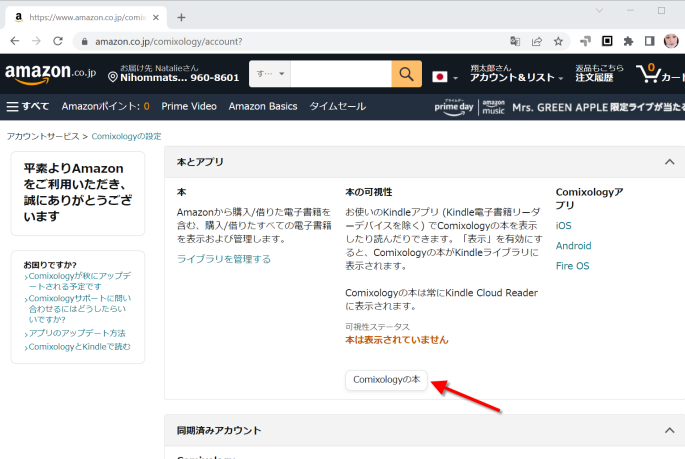Bookmark page with star icon
685x459 pixels.
pyautogui.click(x=558, y=41)
